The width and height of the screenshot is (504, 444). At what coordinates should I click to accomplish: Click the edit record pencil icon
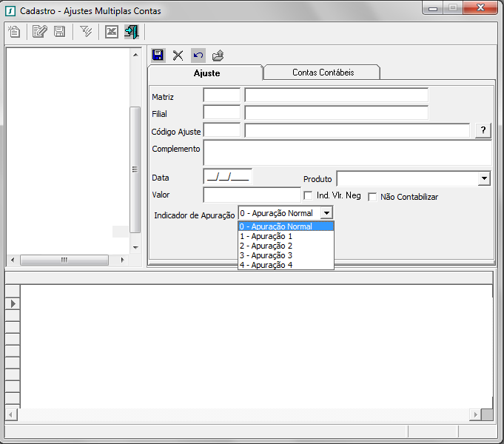(40, 32)
